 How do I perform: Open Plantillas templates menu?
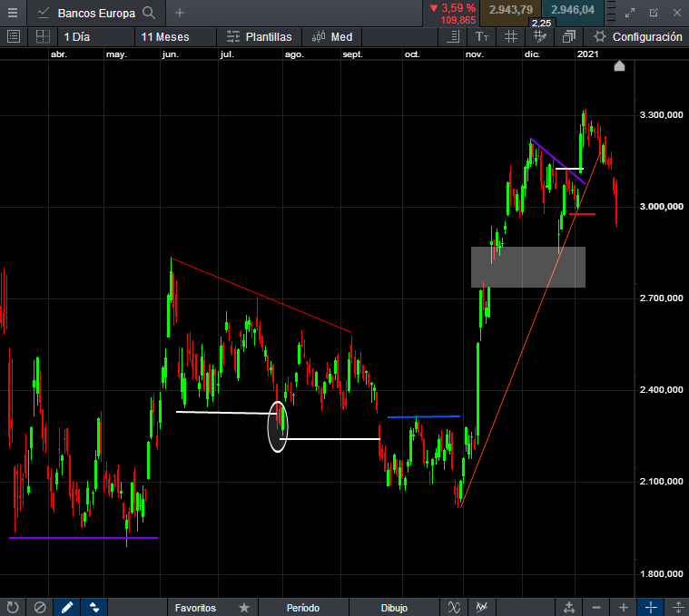tap(260, 37)
